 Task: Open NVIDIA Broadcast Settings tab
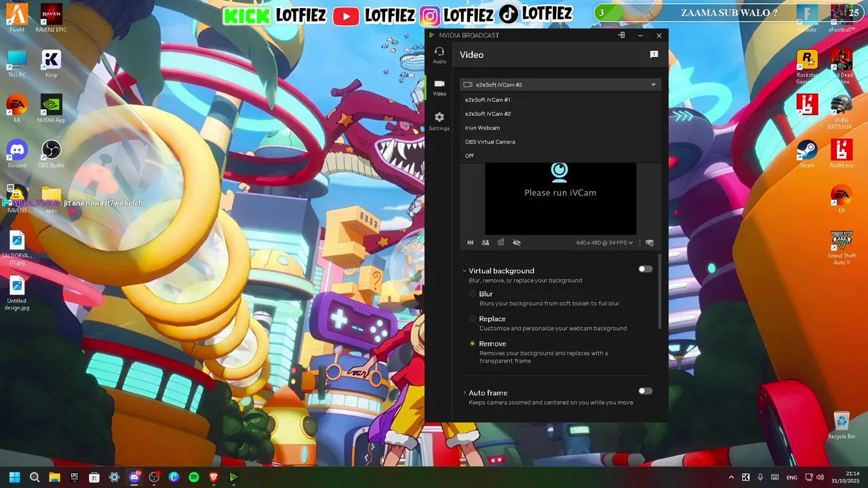point(439,121)
